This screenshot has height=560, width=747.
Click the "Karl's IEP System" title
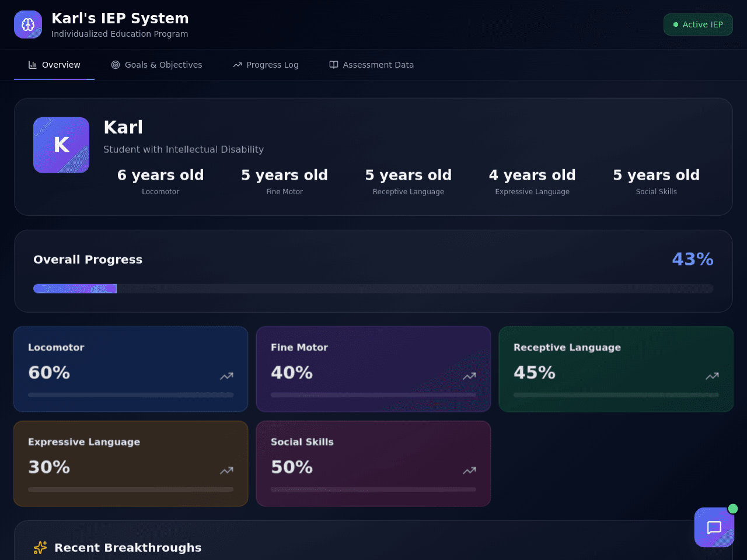click(x=120, y=19)
